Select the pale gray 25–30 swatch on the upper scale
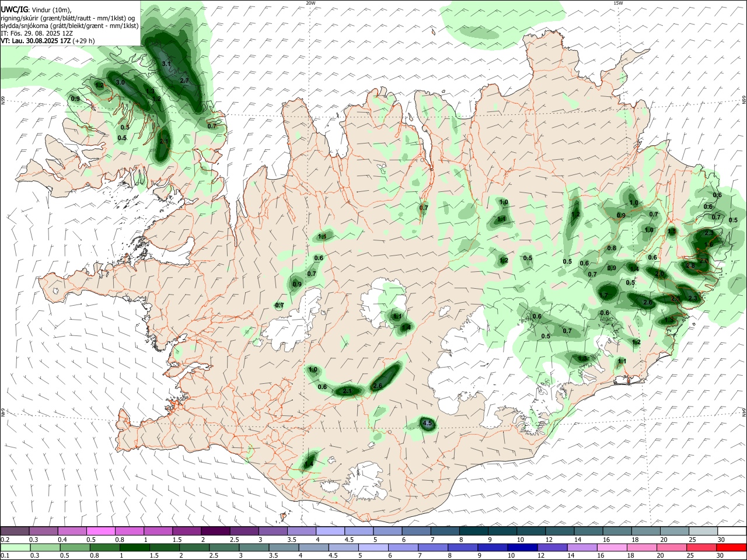This screenshot has height=560, width=747. point(703,531)
